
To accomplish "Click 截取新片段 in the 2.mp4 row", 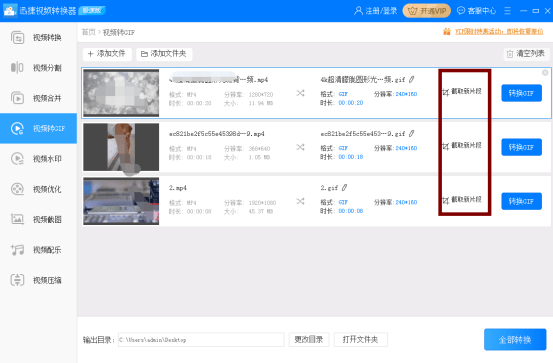I will 462,200.
